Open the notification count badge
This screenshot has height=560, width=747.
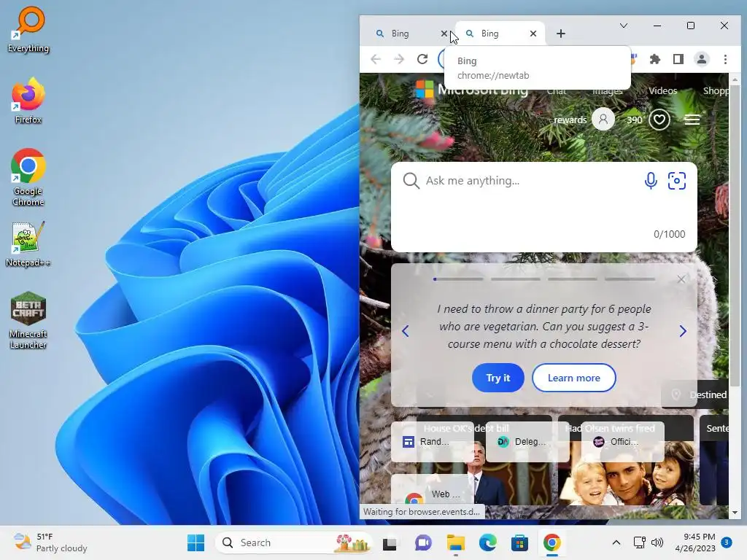click(727, 542)
